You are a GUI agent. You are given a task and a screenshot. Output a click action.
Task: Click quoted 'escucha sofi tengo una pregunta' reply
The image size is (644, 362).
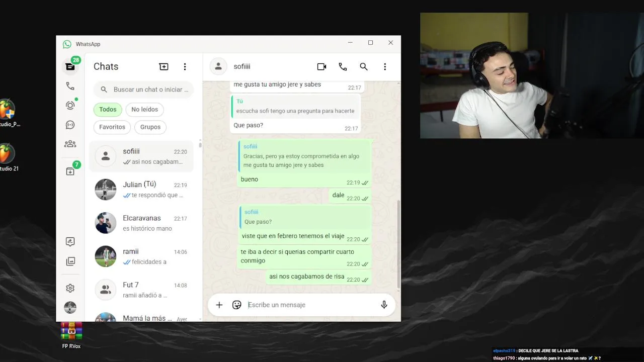[296, 107]
